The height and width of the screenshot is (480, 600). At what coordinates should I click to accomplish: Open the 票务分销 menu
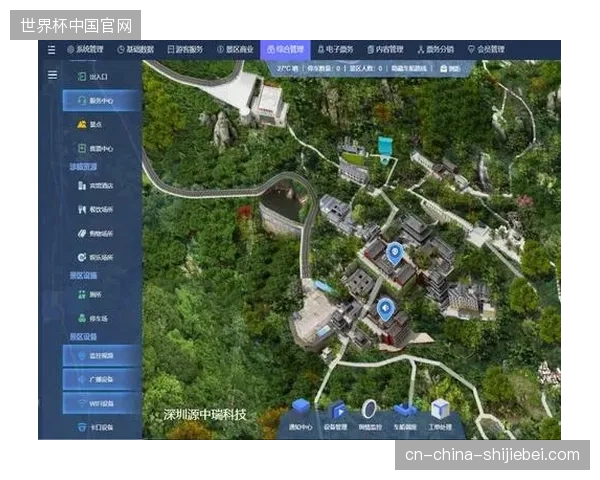[x=435, y=49]
